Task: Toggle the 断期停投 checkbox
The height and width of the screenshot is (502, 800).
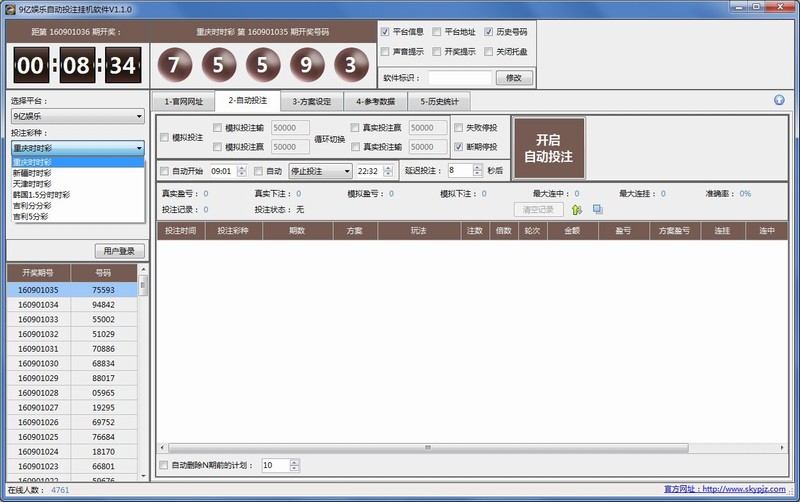Action: point(459,147)
